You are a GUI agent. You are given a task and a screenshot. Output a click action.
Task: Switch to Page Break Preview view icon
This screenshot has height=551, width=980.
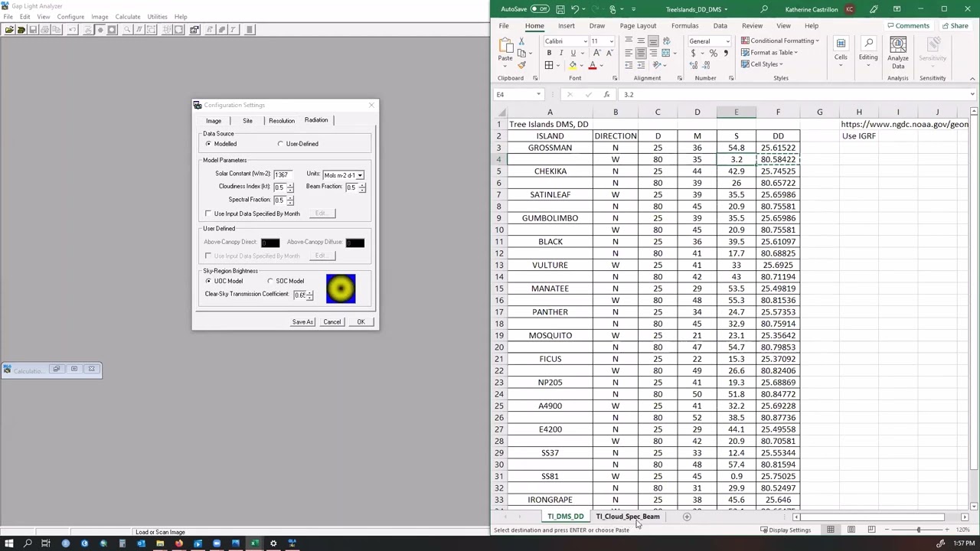click(x=871, y=530)
